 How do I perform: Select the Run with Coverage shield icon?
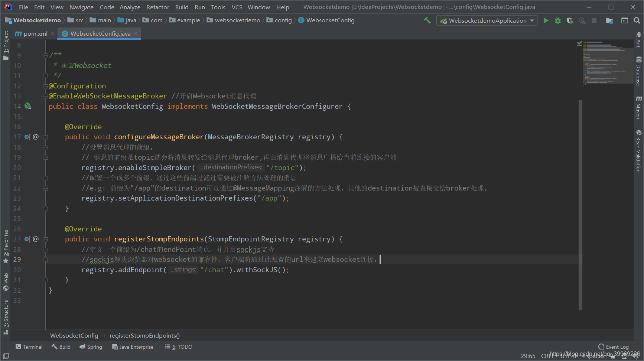click(x=570, y=20)
